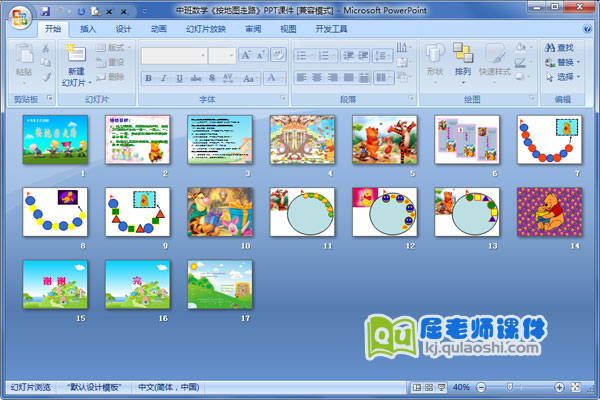600x400 pixels.
Task: Toggle Italic formatting
Action: [x=163, y=78]
